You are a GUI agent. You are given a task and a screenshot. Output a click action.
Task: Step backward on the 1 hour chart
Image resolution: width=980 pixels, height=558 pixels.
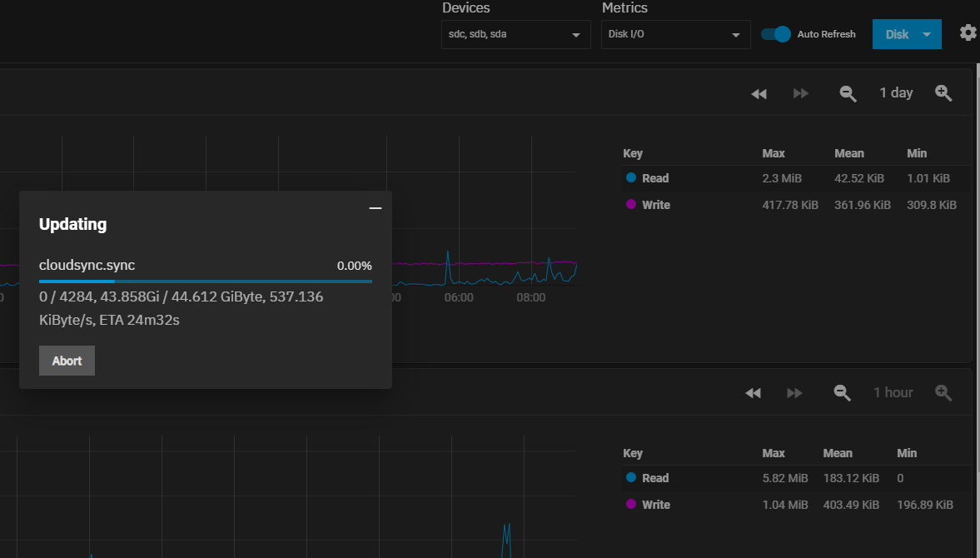tap(754, 393)
